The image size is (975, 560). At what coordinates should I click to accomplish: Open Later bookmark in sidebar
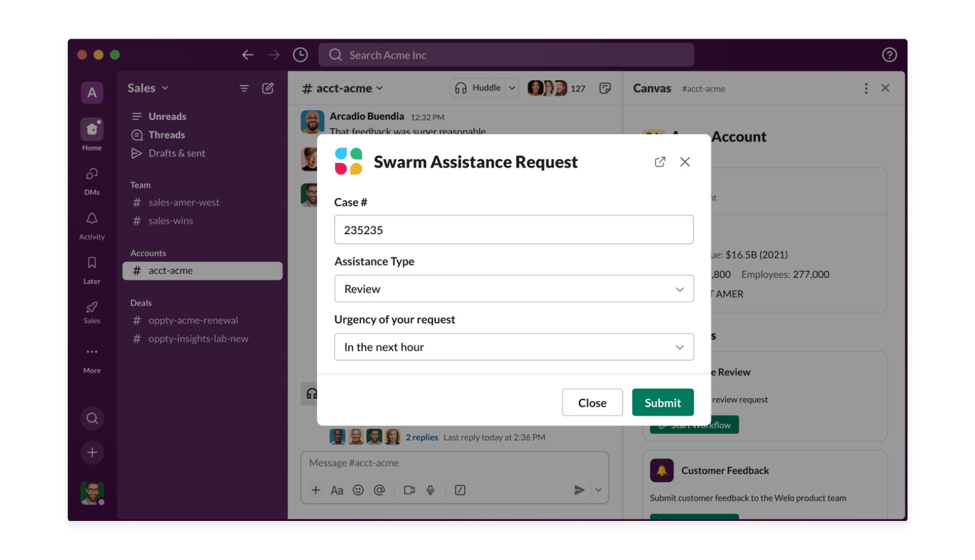point(92,270)
